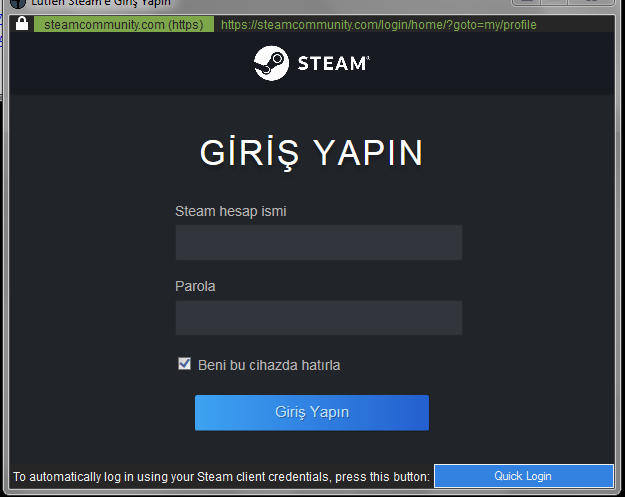Click the Giriş Yapın sign-in button
The image size is (625, 497).
312,413
